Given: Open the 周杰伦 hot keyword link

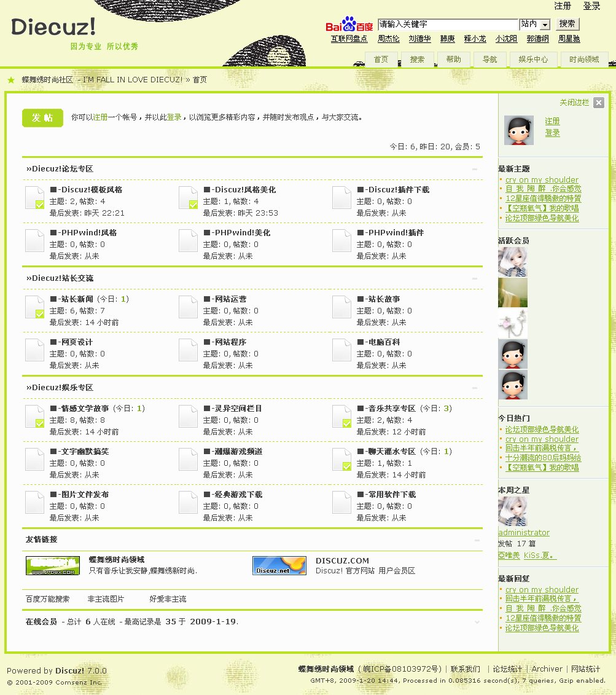Looking at the screenshot, I should coord(388,39).
